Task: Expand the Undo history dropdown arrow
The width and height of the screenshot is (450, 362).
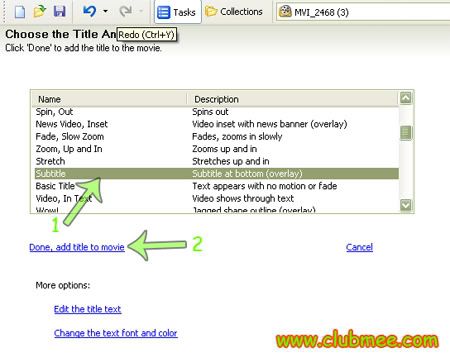Action: 105,12
